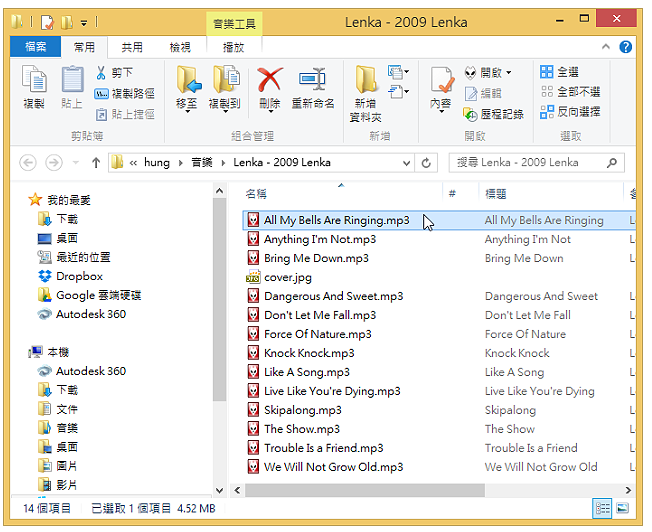Screen dimensions: 652x532
Task: Select Dropbox in navigation pane
Action: pos(70,276)
